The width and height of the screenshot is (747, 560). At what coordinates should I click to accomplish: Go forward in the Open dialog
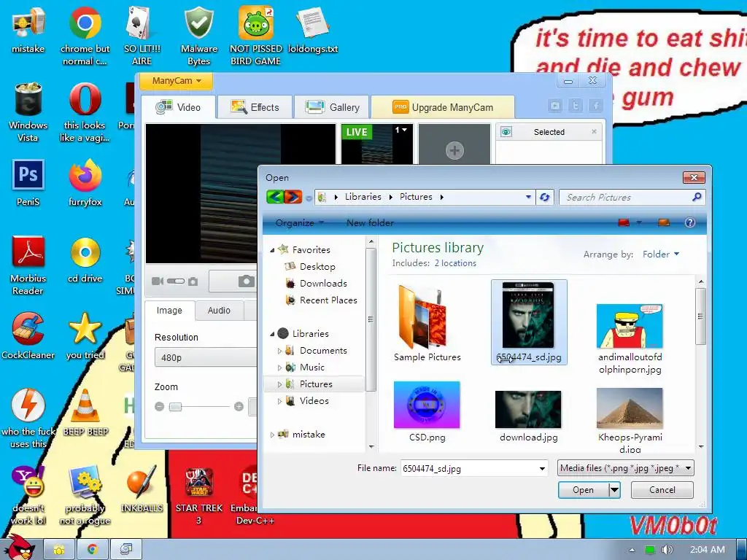click(293, 197)
